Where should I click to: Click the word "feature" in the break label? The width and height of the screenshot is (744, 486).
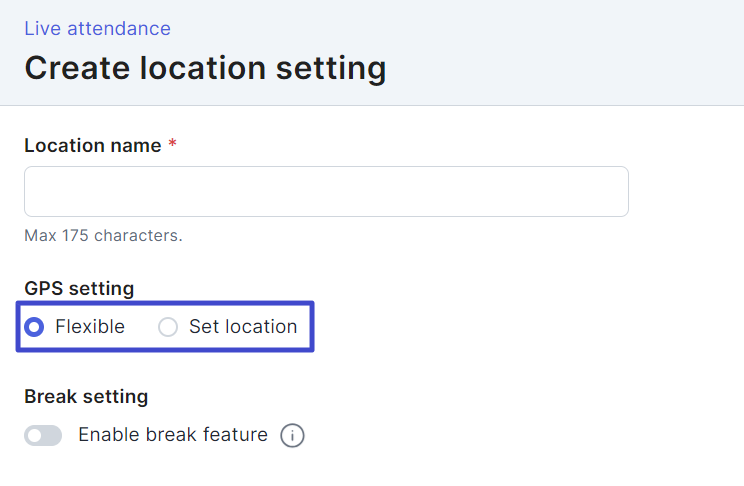tap(233, 435)
